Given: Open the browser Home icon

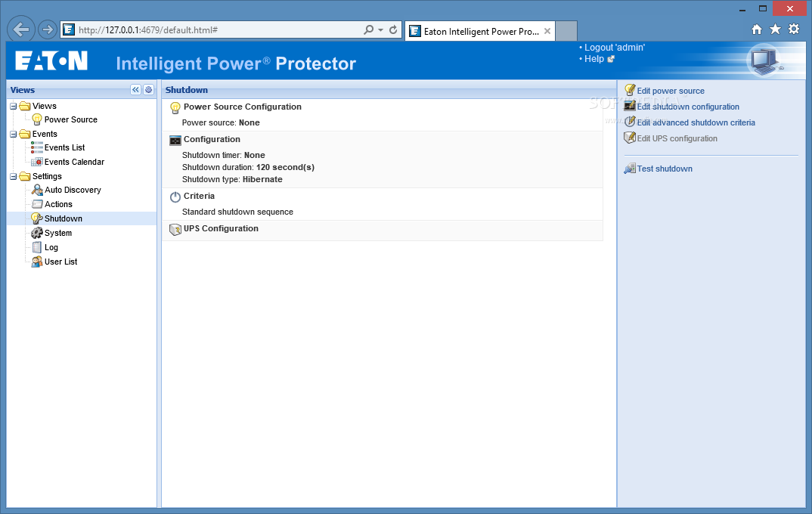Looking at the screenshot, I should click(757, 29).
